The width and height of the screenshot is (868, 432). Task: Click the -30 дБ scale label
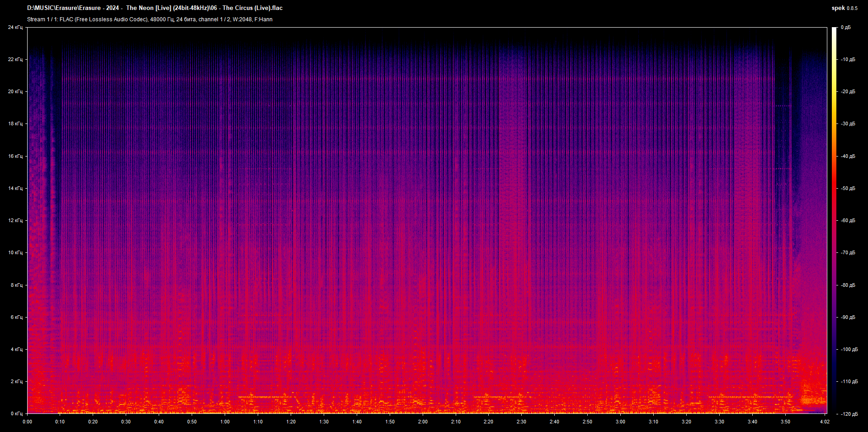[848, 124]
